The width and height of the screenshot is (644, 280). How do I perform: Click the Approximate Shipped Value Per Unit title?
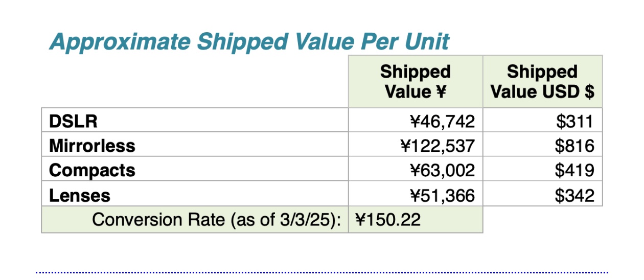pos(249,42)
